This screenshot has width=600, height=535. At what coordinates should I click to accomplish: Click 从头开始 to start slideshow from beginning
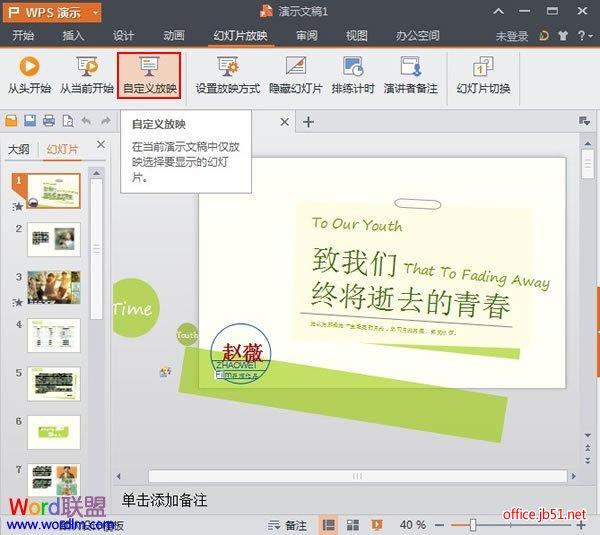28,75
